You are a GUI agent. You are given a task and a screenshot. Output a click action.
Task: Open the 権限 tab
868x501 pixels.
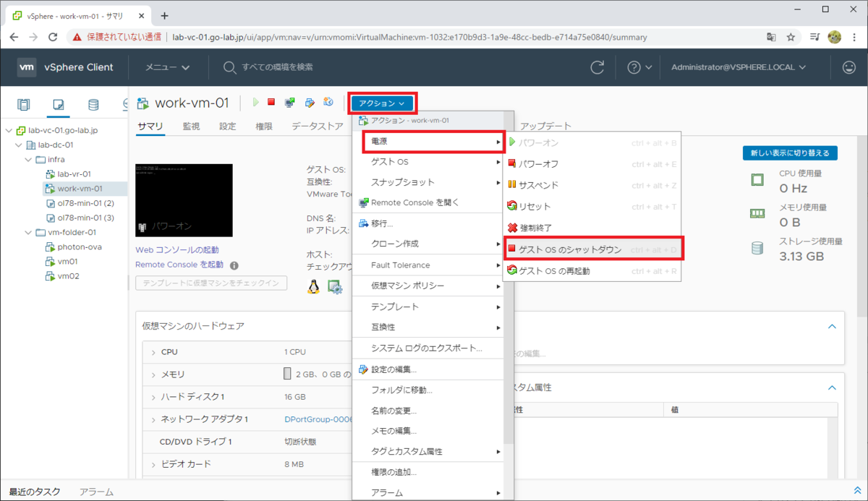(264, 127)
